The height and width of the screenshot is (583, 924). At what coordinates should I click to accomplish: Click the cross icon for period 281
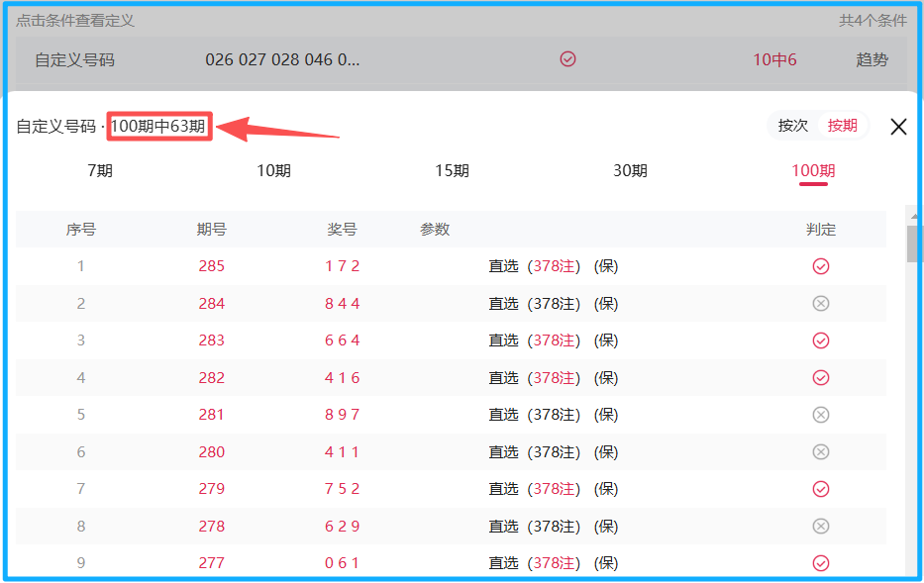pos(820,415)
